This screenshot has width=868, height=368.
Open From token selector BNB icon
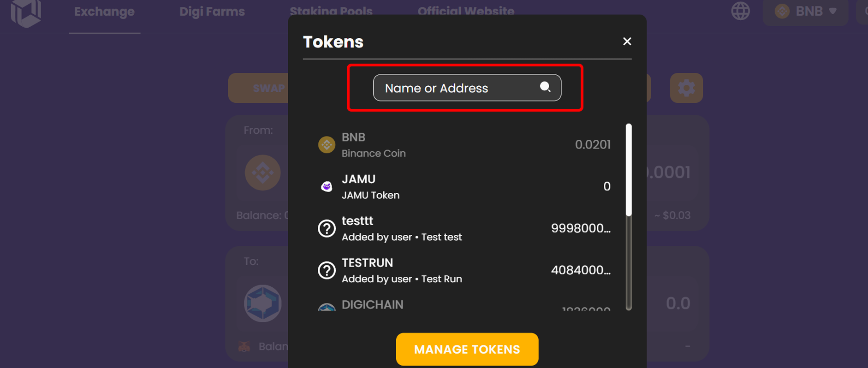[x=263, y=173]
